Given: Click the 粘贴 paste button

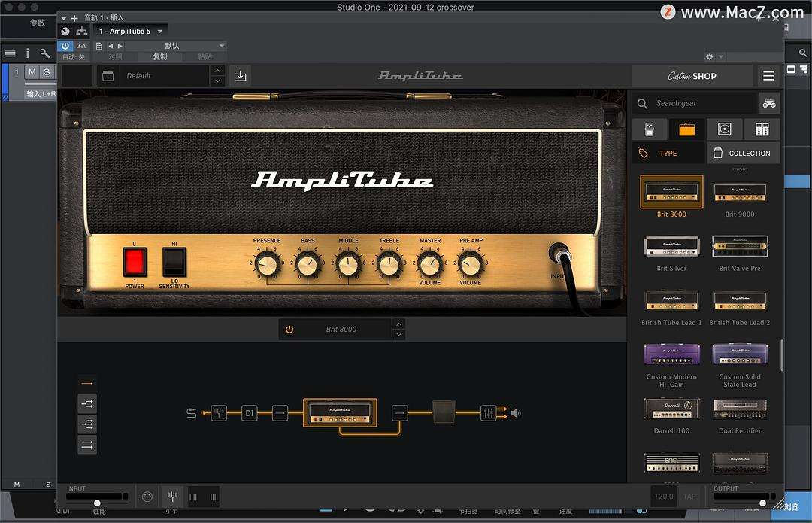Looking at the screenshot, I should [205, 56].
